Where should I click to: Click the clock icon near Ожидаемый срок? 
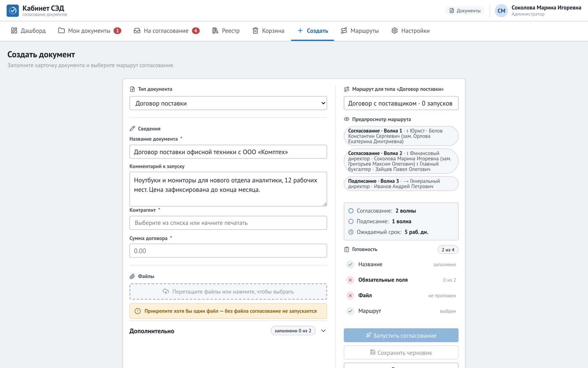pos(351,232)
